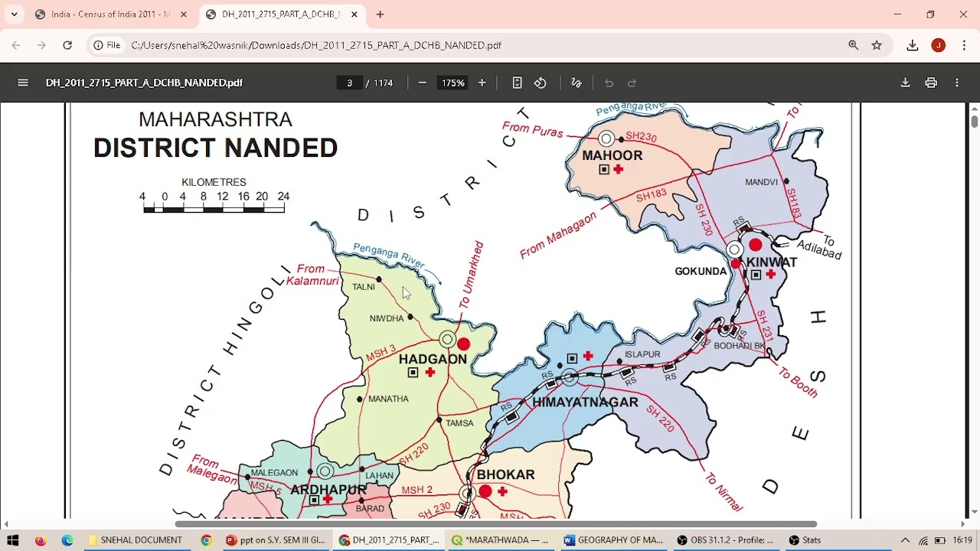
Task: Click the scroll right arrow at bottom
Action: pos(963,524)
